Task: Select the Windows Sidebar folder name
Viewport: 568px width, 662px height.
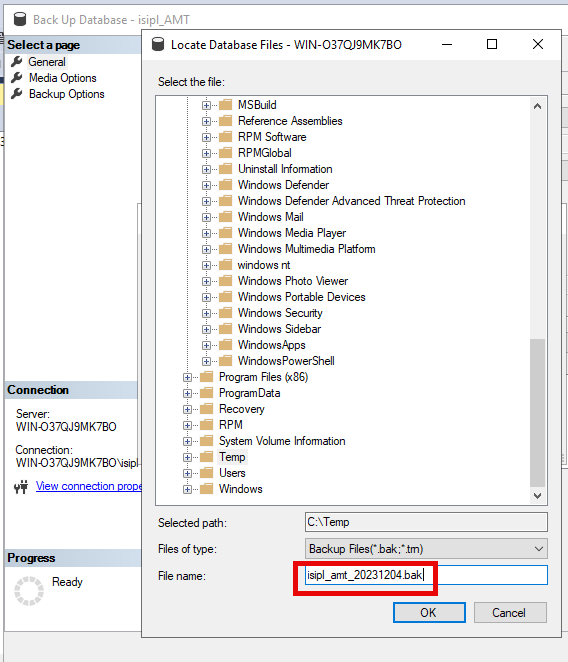Action: pos(279,329)
